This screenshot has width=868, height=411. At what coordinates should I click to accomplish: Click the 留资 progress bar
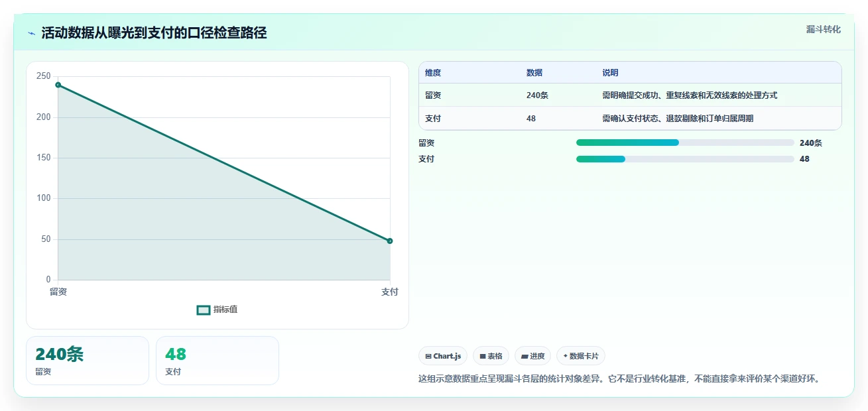(x=685, y=143)
